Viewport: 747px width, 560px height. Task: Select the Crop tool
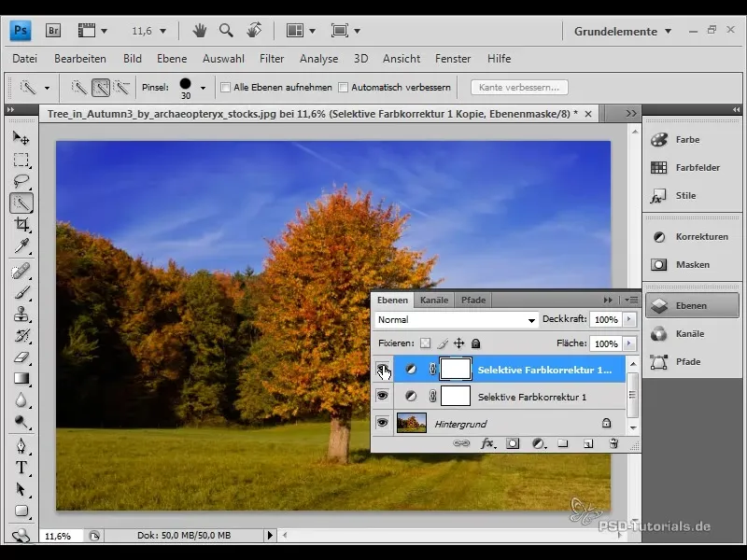coord(21,224)
